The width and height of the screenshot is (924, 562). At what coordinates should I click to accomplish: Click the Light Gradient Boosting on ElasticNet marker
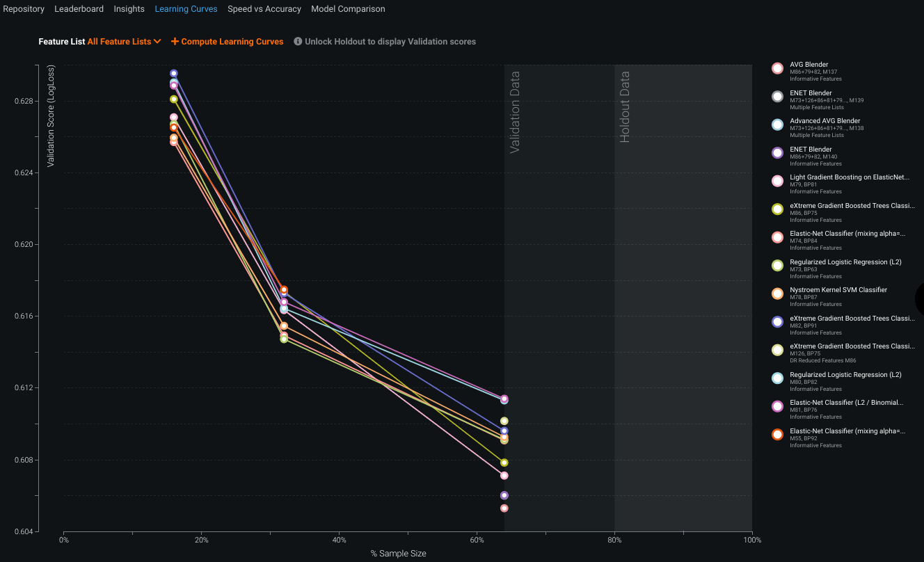point(777,181)
